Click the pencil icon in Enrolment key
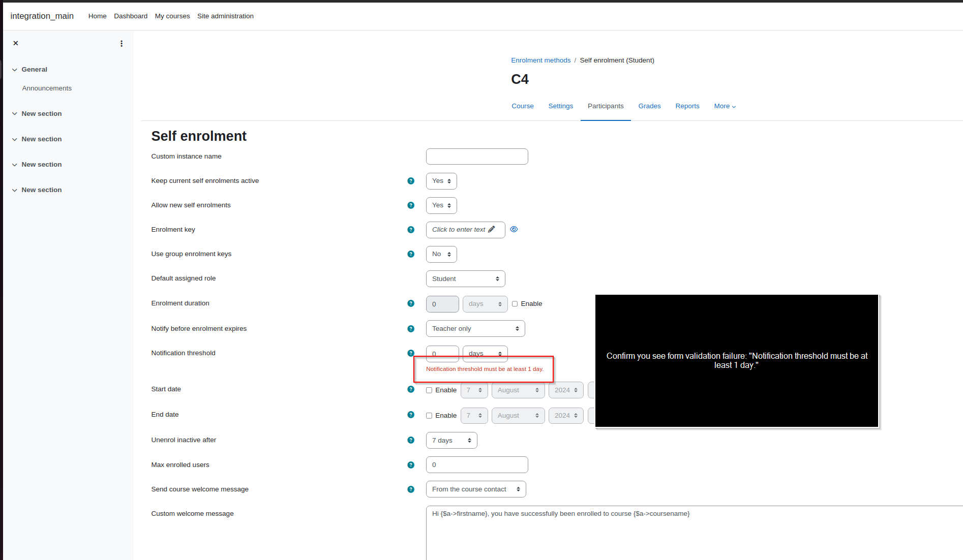 492,229
